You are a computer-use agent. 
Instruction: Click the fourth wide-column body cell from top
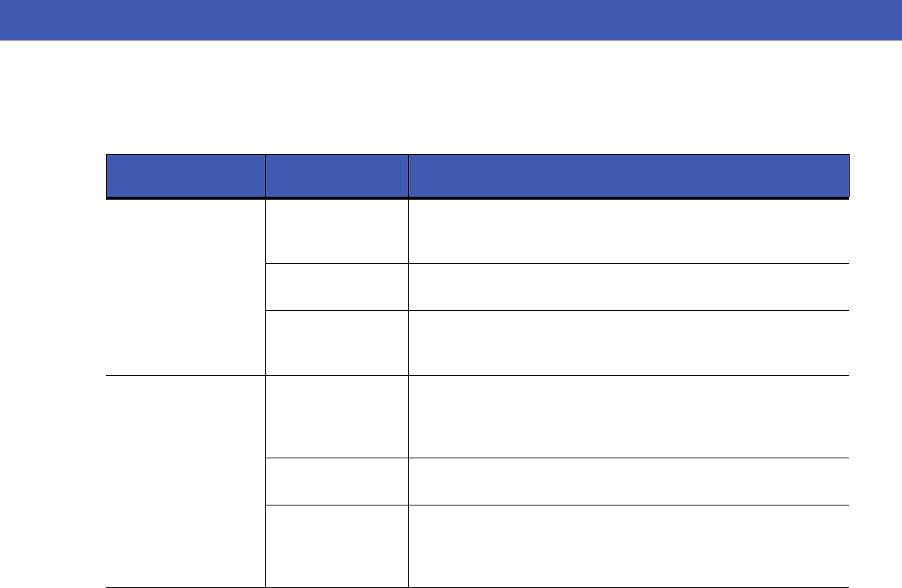pos(629,417)
